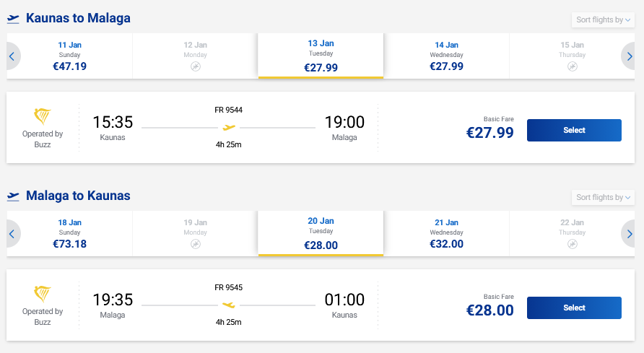Click the yellow plane icon on flight FR 9545
The image size is (644, 353).
coord(229,305)
